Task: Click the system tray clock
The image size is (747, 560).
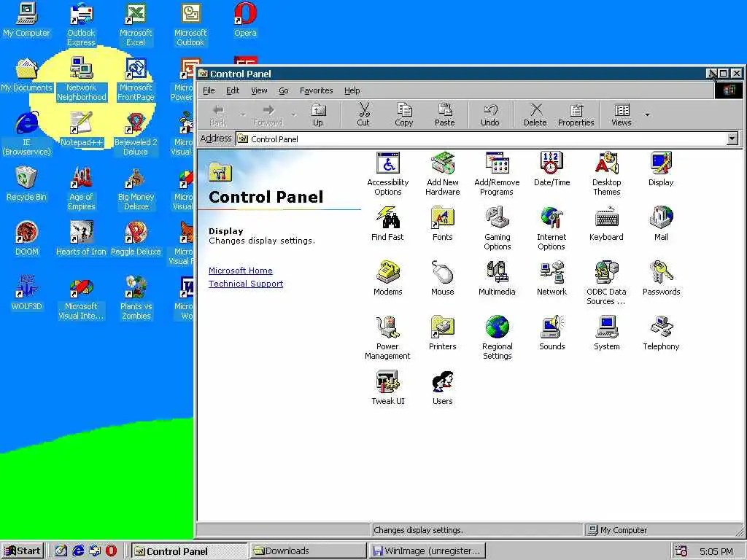Action: point(716,551)
